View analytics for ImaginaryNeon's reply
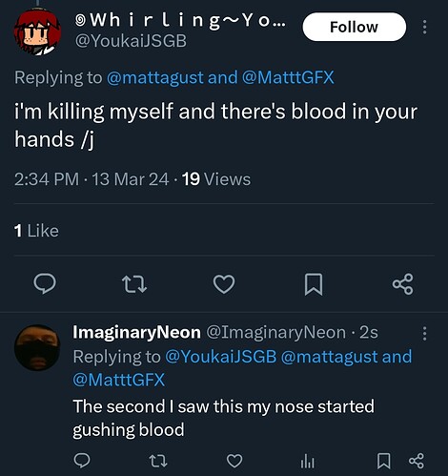 pyautogui.click(x=308, y=461)
